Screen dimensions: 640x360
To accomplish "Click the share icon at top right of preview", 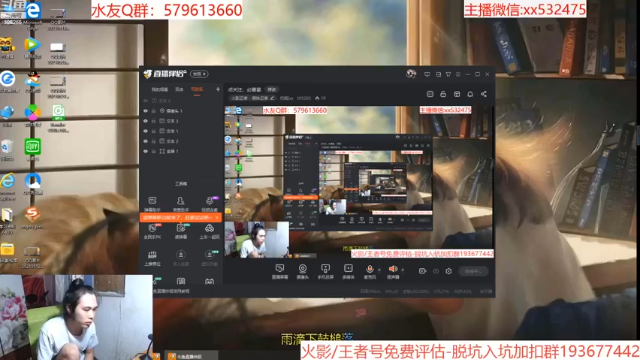I will (484, 94).
